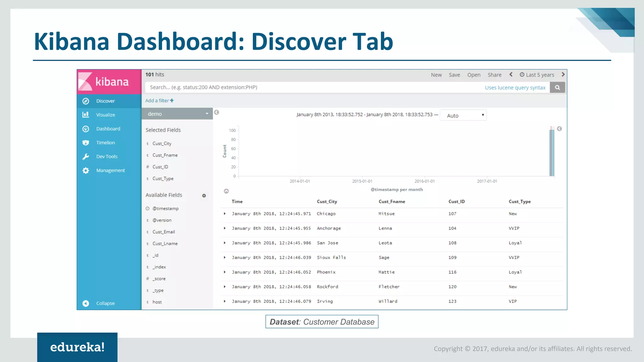Click the search query input field
The image size is (644, 362).
point(314,87)
